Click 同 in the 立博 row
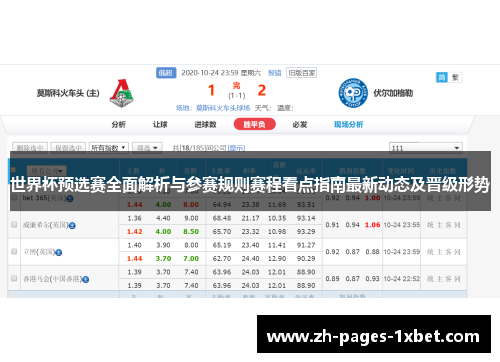Screen dimensions: 500x362 coord(457,252)
